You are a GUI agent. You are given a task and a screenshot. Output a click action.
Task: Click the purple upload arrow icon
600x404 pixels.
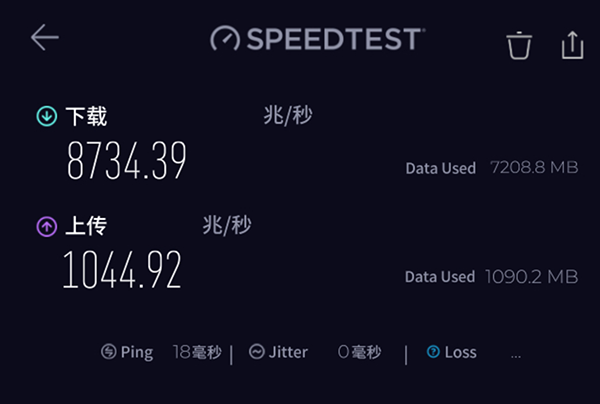[x=46, y=227]
